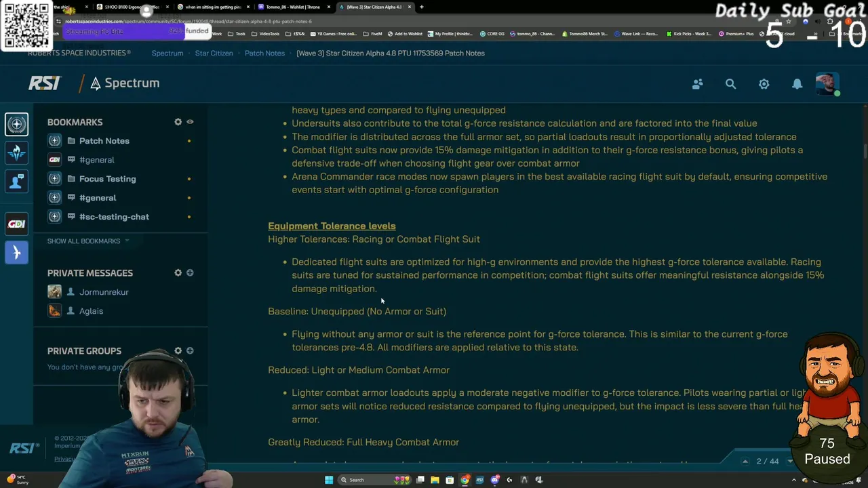868x488 pixels.
Task: Open the #sc-testing-chat bookmark
Action: [x=114, y=217]
